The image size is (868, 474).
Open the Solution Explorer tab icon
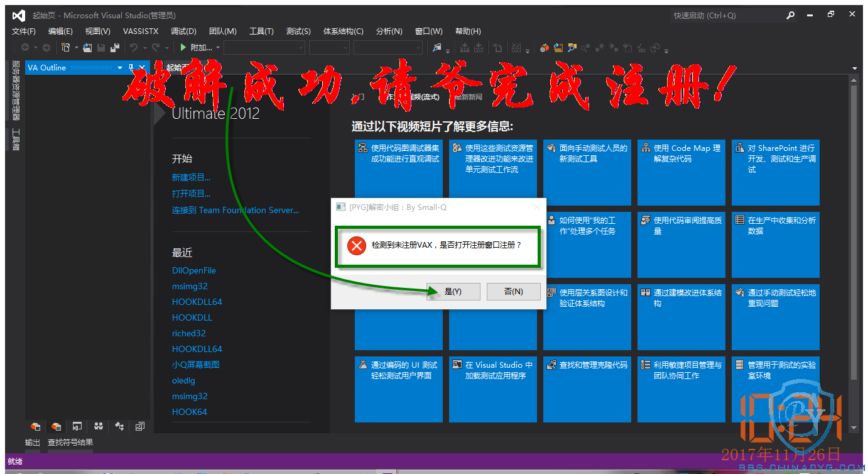(77, 426)
